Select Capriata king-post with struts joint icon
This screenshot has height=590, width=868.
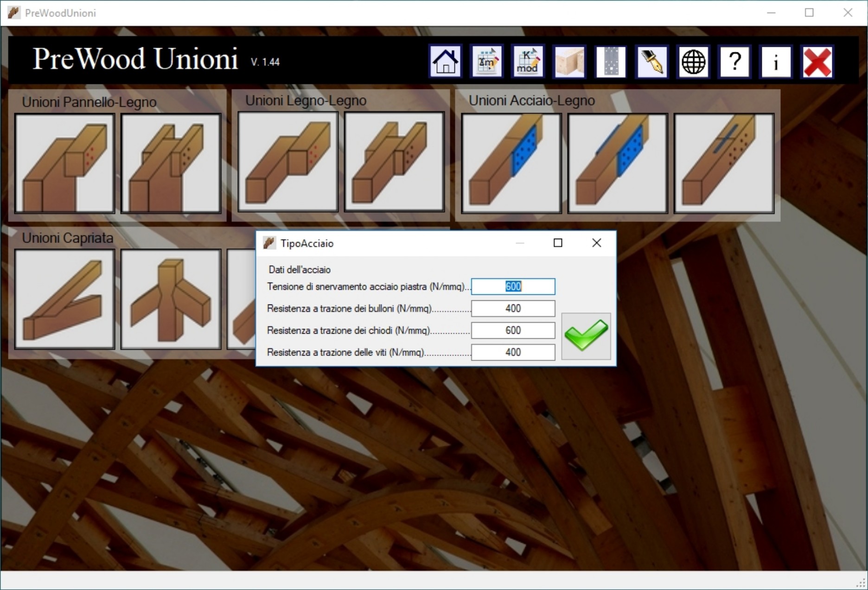coord(171,299)
